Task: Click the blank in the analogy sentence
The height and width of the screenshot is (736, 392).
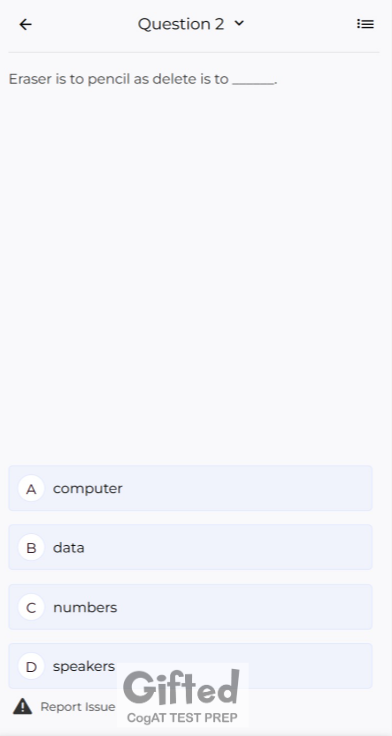Action: tap(254, 81)
